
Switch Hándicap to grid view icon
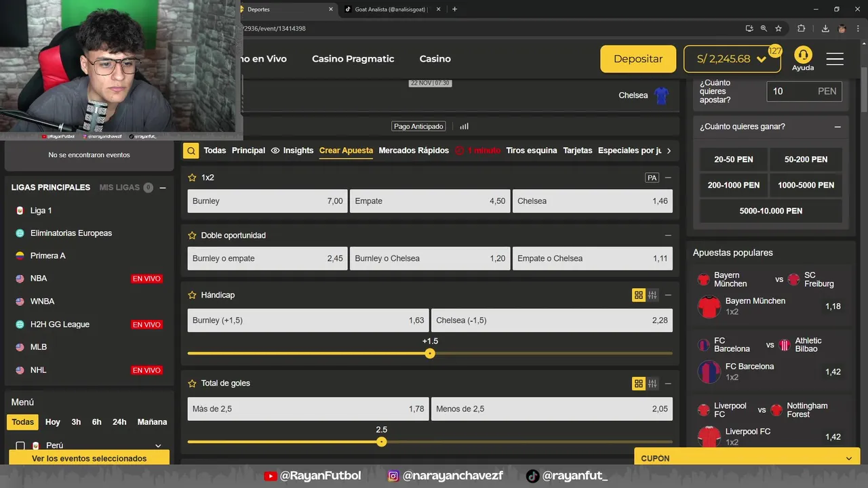pyautogui.click(x=638, y=295)
